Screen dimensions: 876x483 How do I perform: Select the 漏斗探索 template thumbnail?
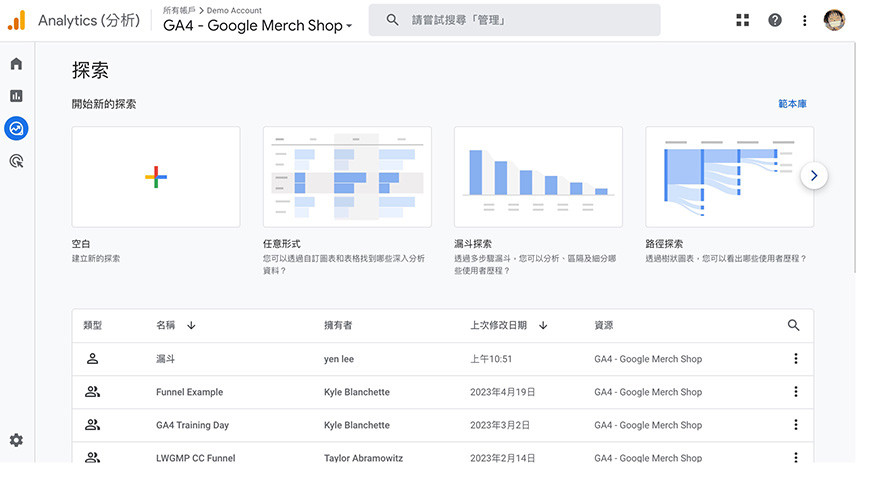(x=538, y=176)
